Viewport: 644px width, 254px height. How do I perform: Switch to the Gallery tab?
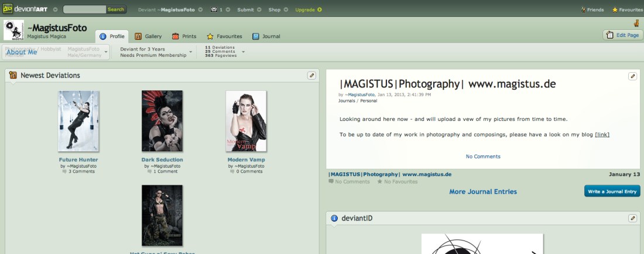tap(148, 36)
